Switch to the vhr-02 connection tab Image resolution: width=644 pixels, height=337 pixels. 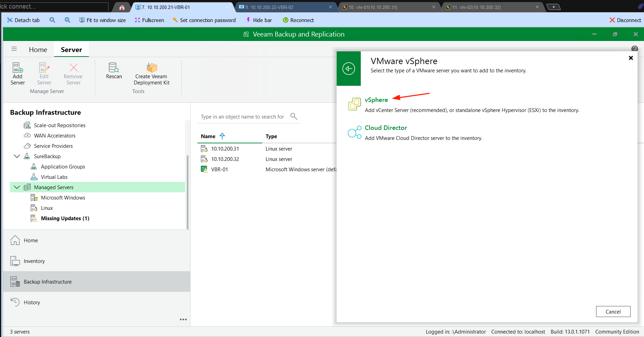coord(492,7)
